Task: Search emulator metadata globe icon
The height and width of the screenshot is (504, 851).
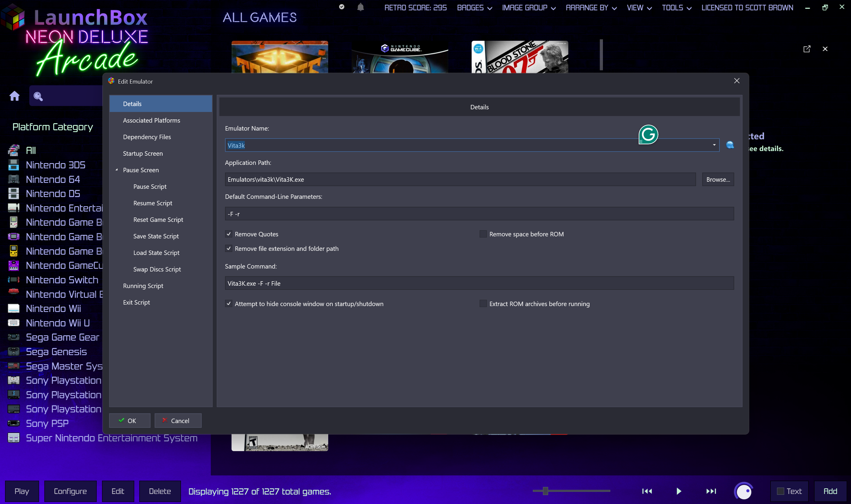Action: click(730, 145)
